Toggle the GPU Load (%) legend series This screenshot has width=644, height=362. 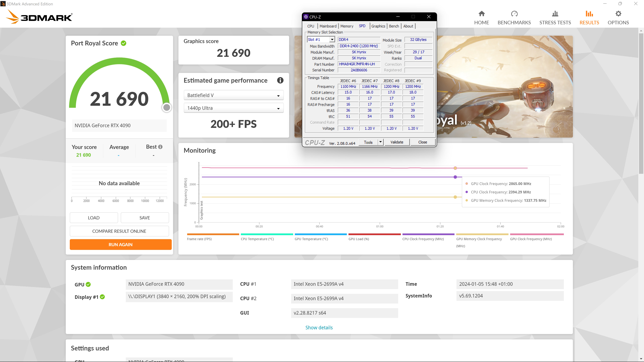[359, 239]
